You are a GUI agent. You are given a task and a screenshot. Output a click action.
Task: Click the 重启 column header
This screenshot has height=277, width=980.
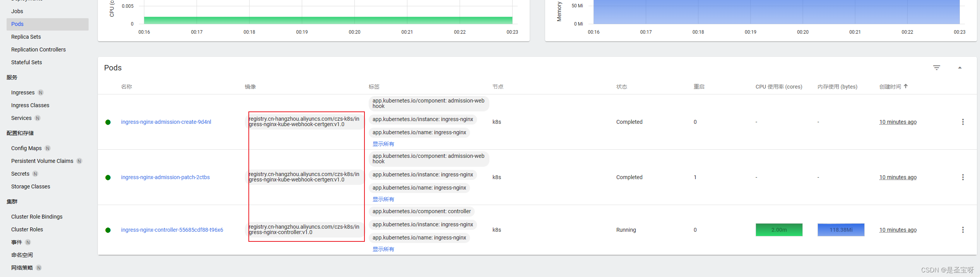tap(699, 87)
